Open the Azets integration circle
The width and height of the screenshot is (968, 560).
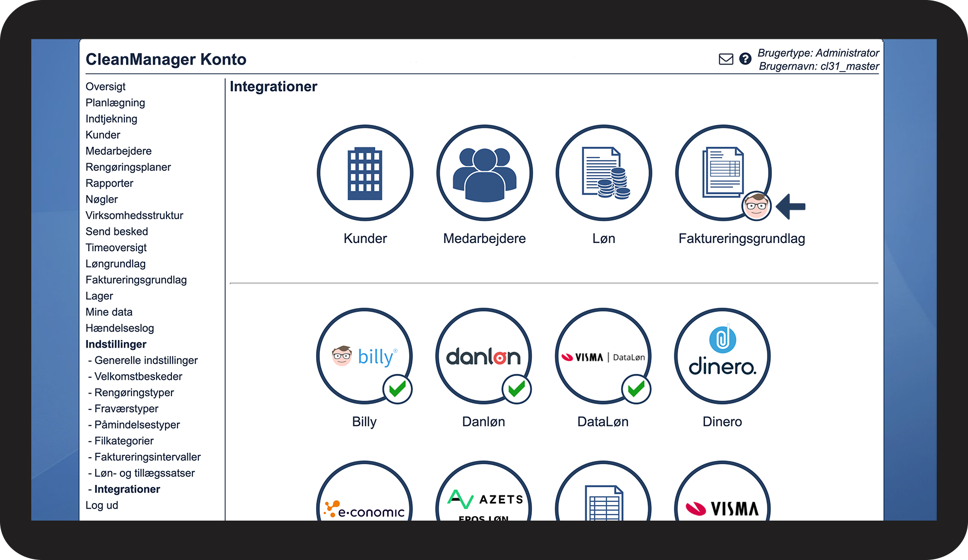click(484, 491)
